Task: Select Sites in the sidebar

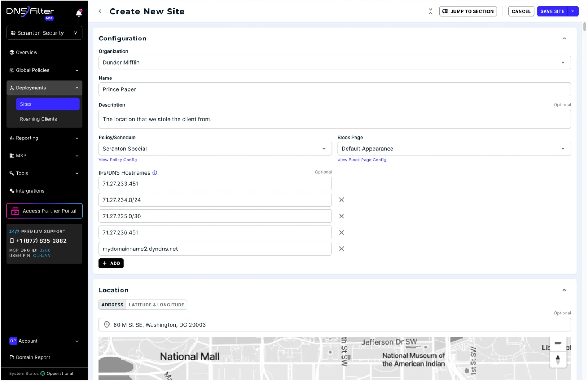Action: click(48, 104)
